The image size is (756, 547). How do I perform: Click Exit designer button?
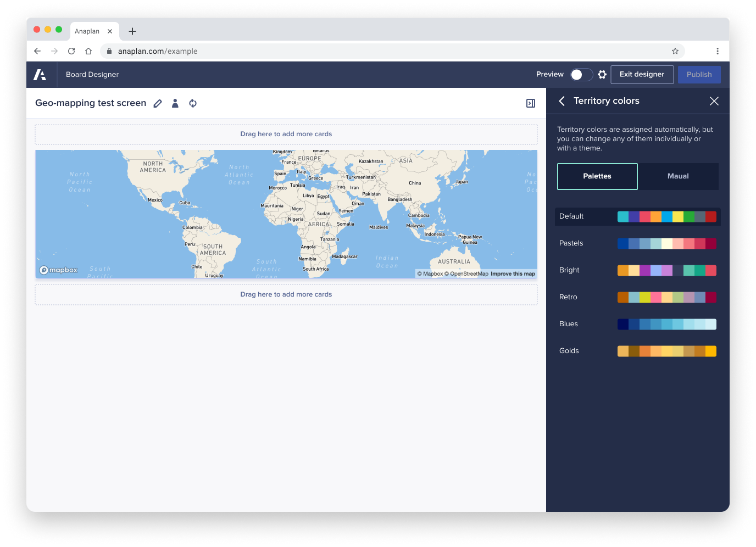point(642,75)
